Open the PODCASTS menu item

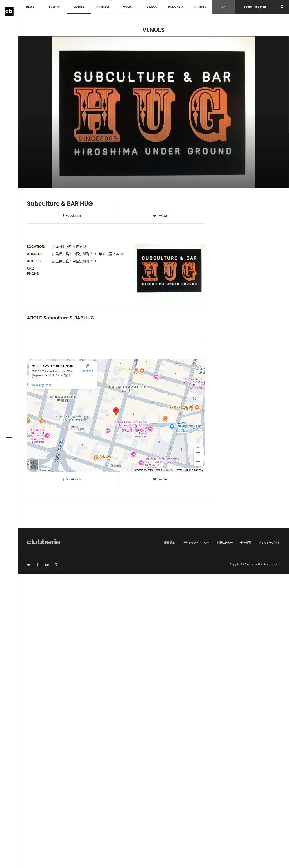point(176,7)
